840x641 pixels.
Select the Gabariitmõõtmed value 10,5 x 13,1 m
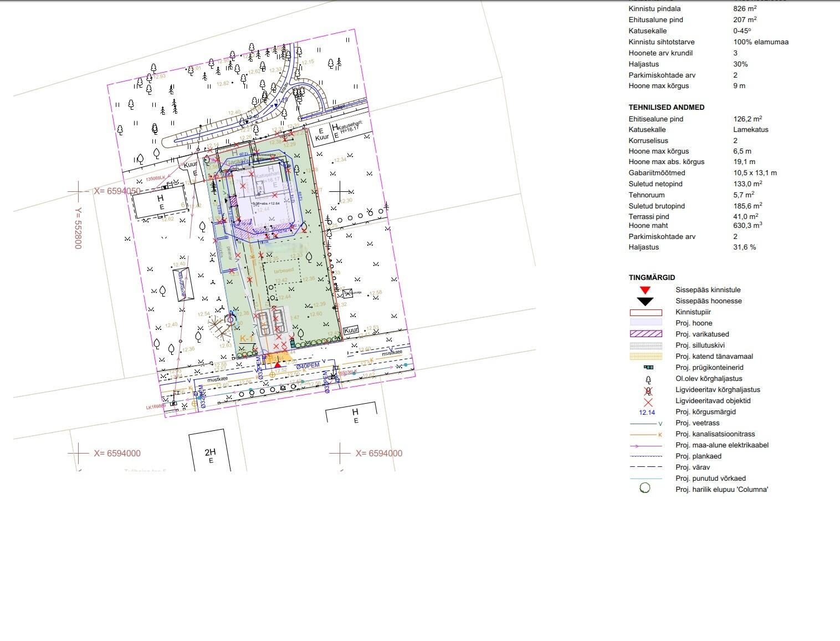point(755,173)
